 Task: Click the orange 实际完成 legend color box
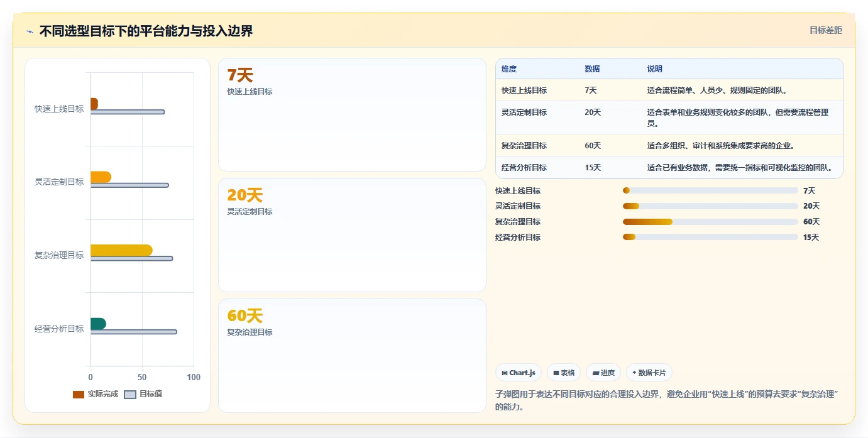coord(79,395)
